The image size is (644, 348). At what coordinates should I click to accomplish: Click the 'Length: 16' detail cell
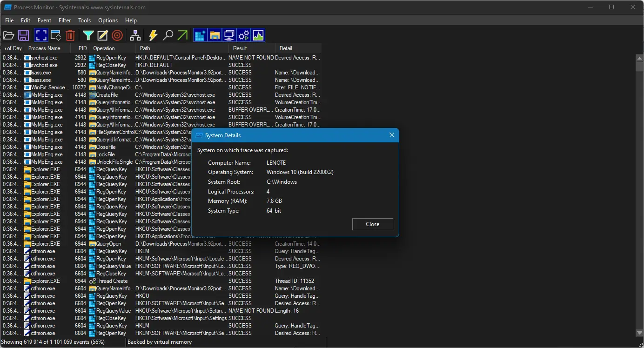[287, 311]
